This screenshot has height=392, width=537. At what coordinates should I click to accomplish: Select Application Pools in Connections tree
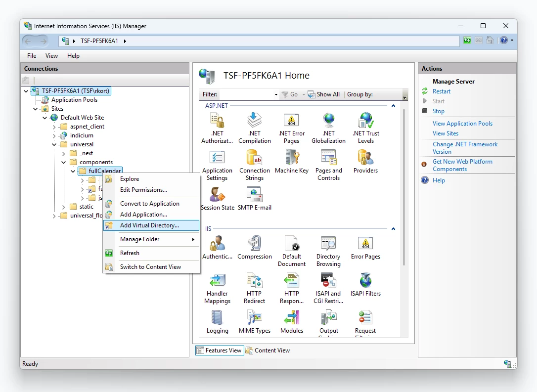pyautogui.click(x=74, y=100)
